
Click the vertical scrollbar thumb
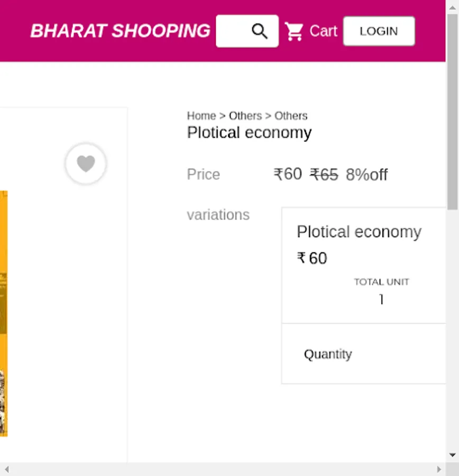click(453, 111)
